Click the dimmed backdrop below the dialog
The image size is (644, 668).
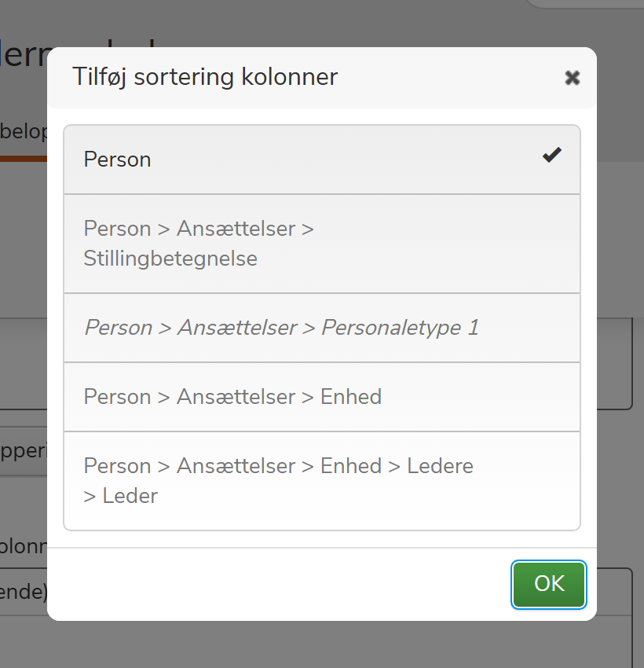coord(322,644)
